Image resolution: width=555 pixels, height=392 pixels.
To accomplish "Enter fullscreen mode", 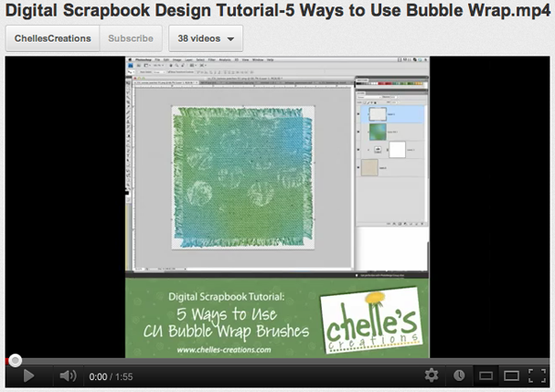I will coord(536,375).
